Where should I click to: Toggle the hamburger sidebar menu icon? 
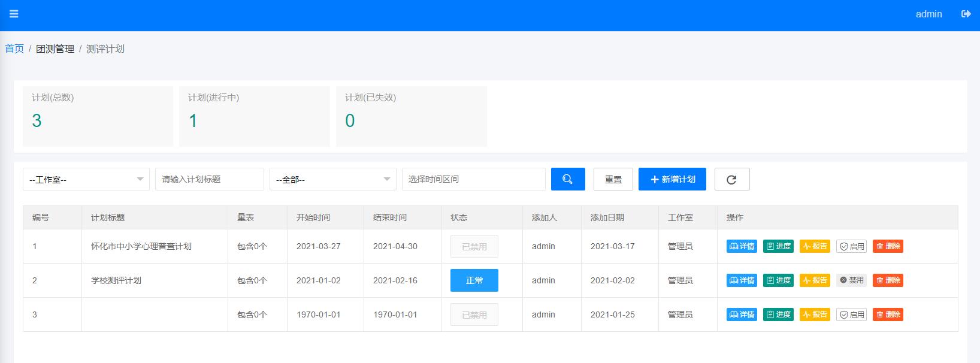point(14,14)
